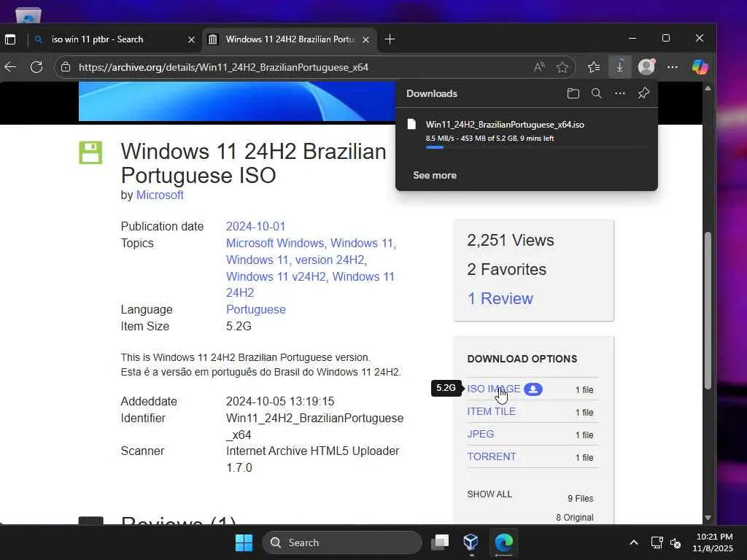Close the Windows 11 24H2 Brazilian Portuguese tab
The height and width of the screenshot is (560, 747).
(366, 39)
